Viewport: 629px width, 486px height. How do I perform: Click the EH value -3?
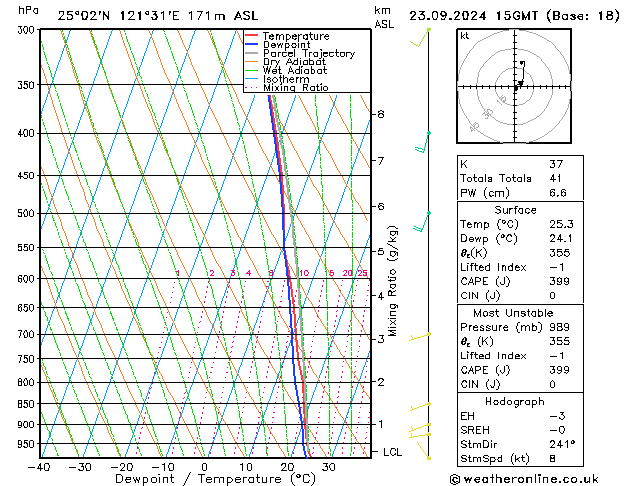coord(558,416)
